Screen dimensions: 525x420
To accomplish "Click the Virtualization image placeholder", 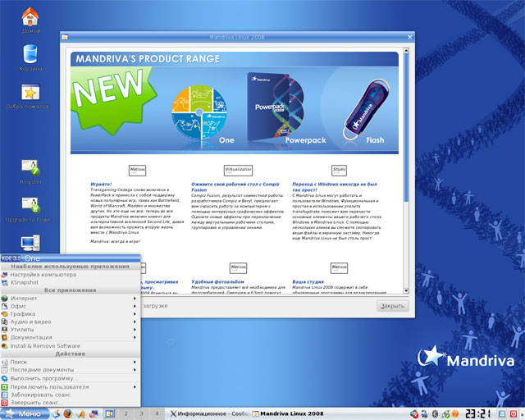I will tap(238, 170).
